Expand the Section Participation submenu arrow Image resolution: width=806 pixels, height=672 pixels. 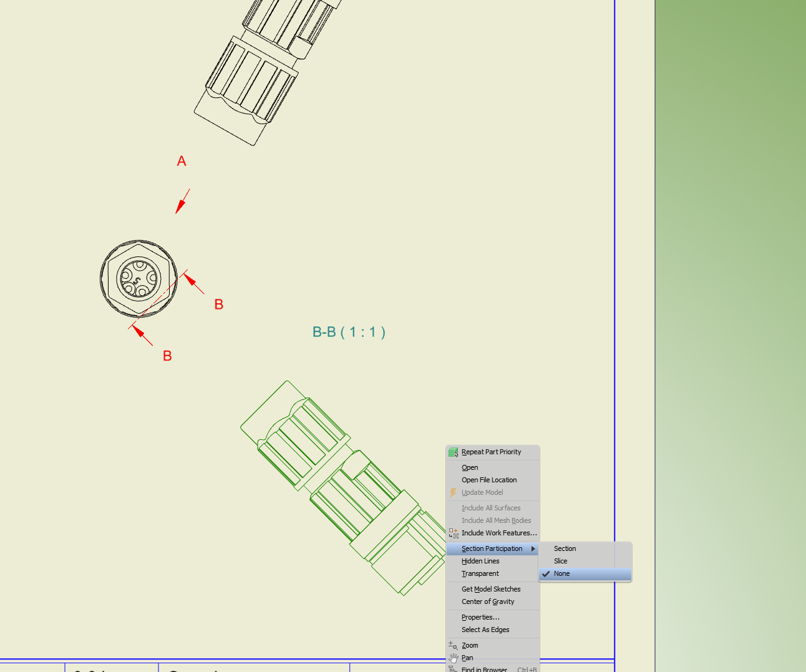point(534,548)
